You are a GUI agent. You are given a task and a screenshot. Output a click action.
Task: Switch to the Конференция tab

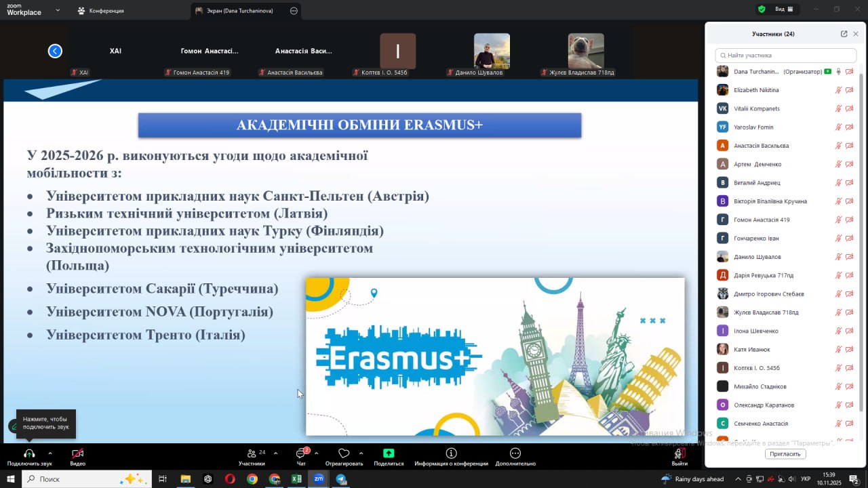coord(105,11)
